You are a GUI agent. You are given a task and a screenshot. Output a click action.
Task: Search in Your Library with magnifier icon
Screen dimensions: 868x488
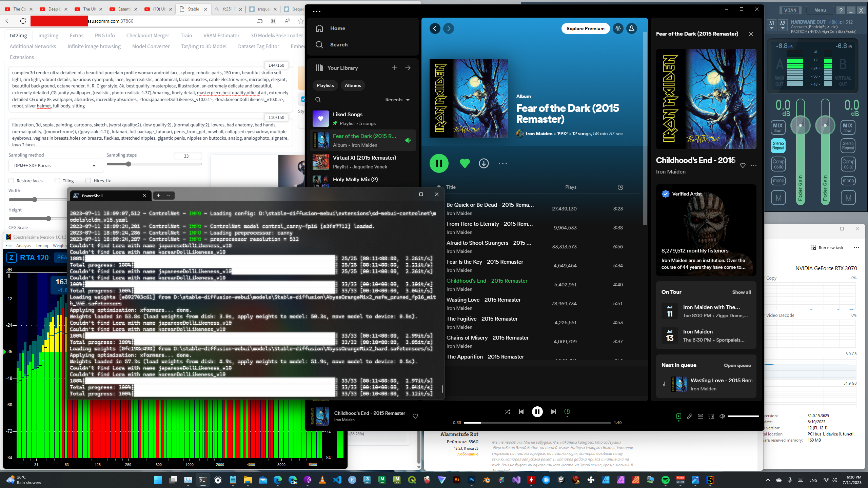click(318, 100)
